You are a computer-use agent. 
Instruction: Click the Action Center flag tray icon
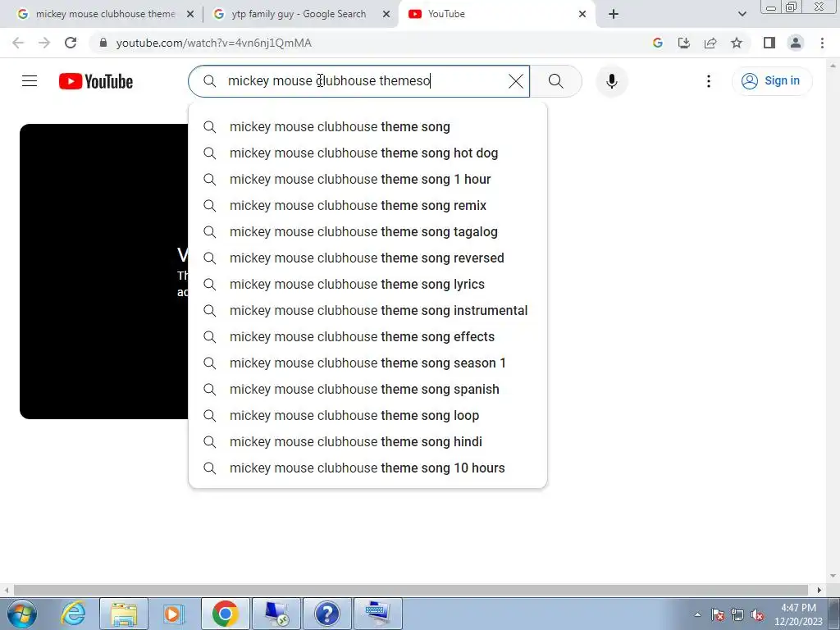717,615
